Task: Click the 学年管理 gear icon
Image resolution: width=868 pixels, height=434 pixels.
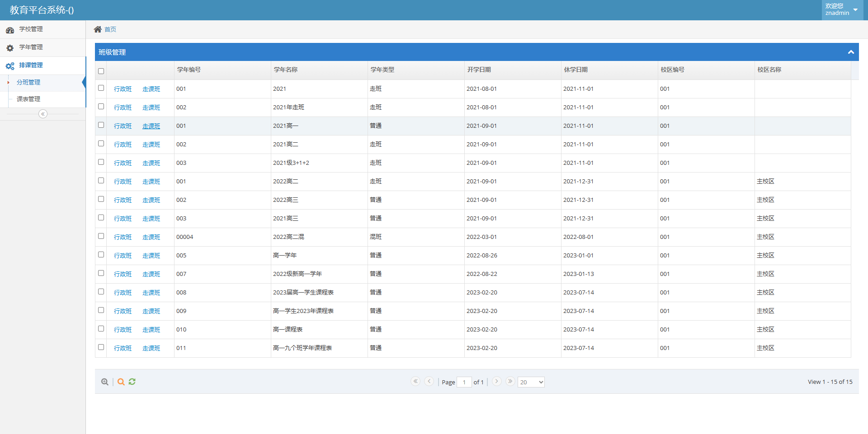Action: click(10, 48)
